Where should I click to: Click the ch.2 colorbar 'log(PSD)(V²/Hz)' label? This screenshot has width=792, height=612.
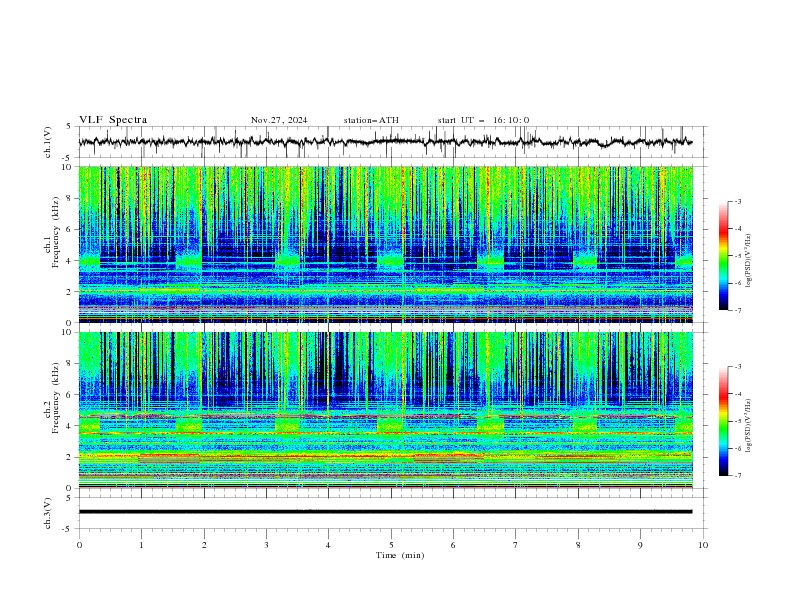[x=749, y=426]
